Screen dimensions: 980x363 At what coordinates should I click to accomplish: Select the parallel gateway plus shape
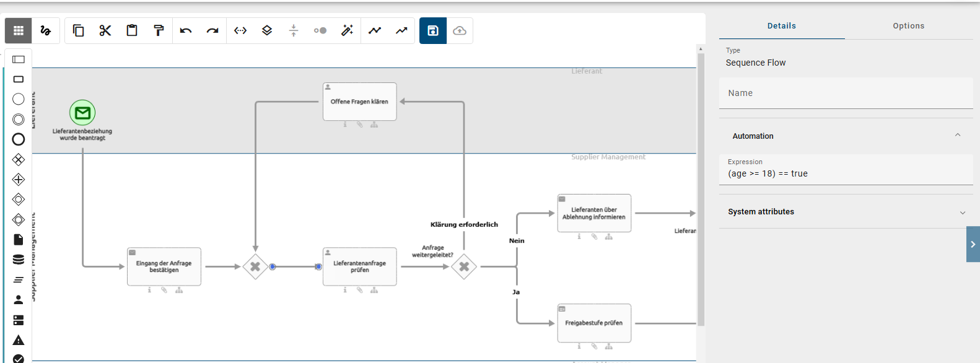[x=19, y=180]
